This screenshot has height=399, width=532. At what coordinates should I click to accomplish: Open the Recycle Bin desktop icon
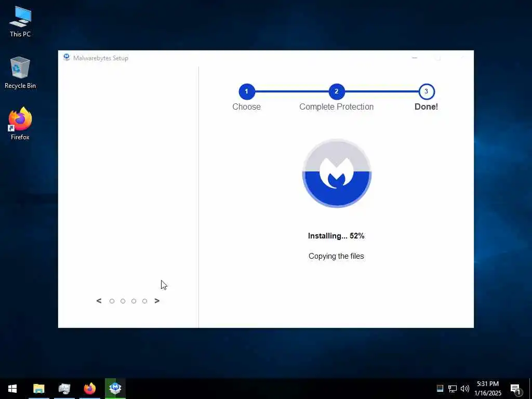click(x=20, y=73)
